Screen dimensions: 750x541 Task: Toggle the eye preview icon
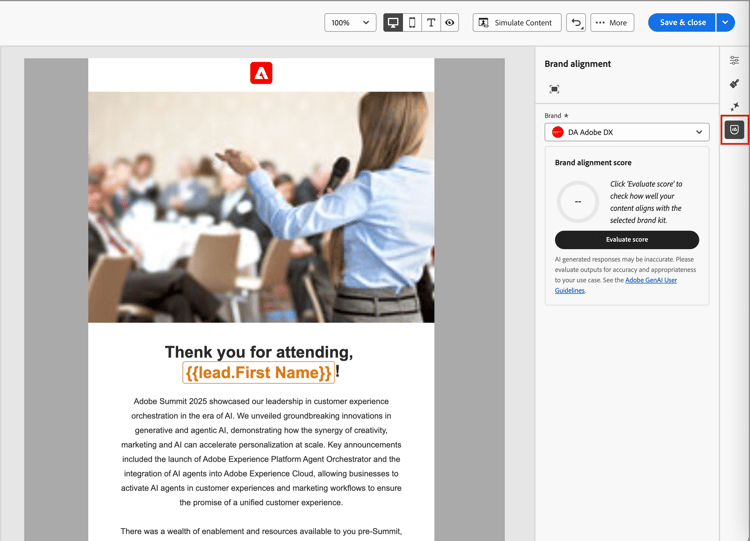[450, 22]
